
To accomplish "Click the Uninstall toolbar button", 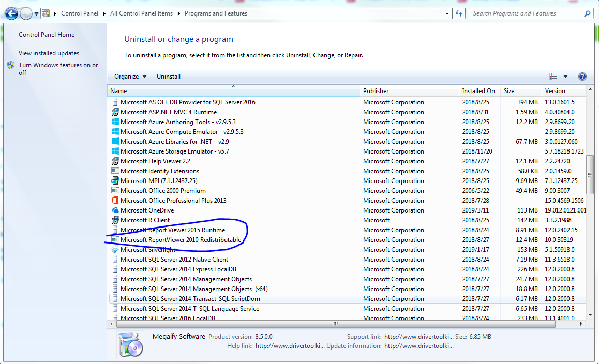I will tap(168, 76).
